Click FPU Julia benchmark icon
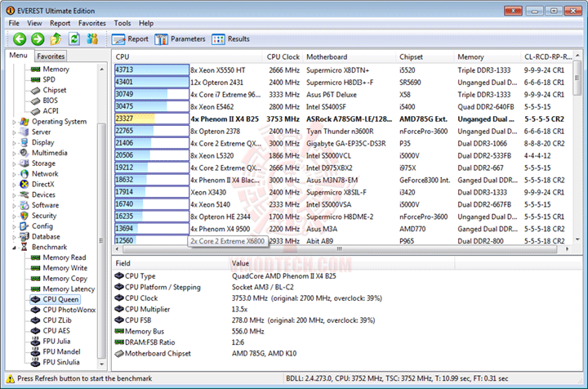The width and height of the screenshot is (588, 389). pos(35,342)
